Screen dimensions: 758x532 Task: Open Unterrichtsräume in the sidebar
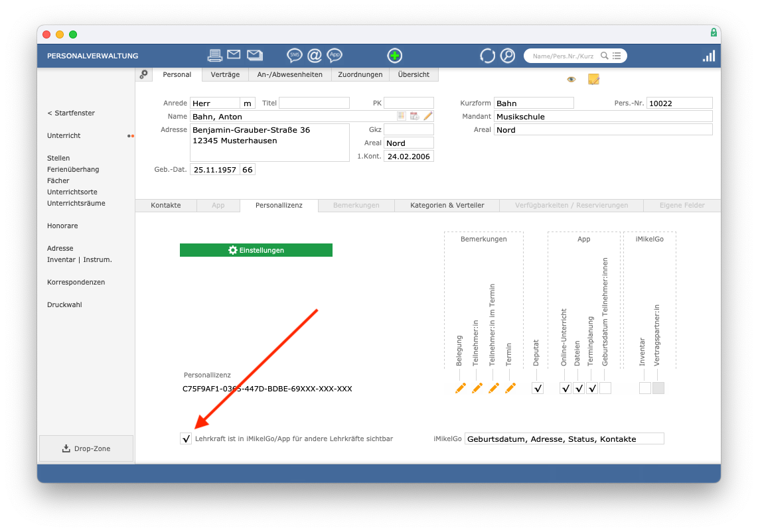[x=76, y=204]
